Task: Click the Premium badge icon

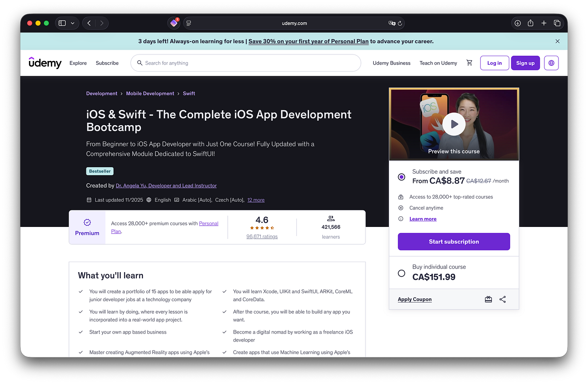Action: pyautogui.click(x=87, y=222)
